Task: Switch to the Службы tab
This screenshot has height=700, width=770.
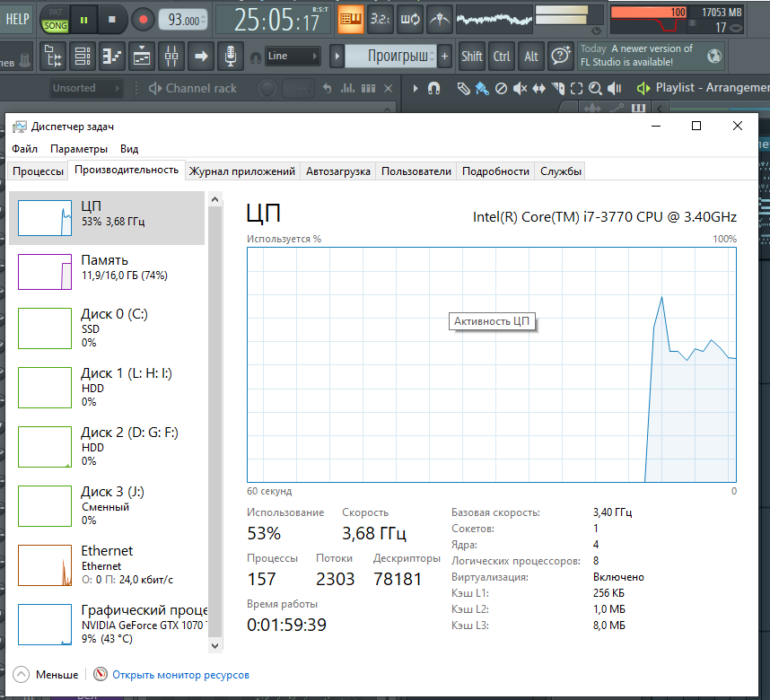Action: pos(560,171)
